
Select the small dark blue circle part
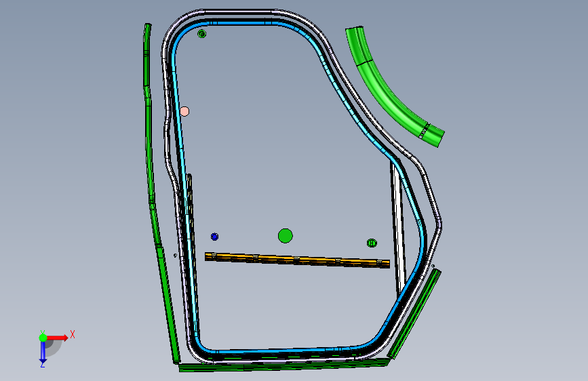[x=214, y=237]
